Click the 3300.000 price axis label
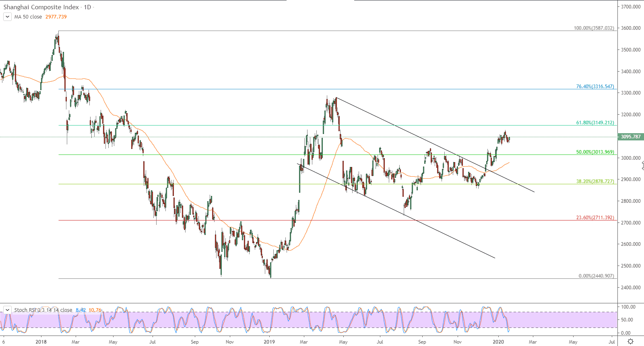 (631, 93)
